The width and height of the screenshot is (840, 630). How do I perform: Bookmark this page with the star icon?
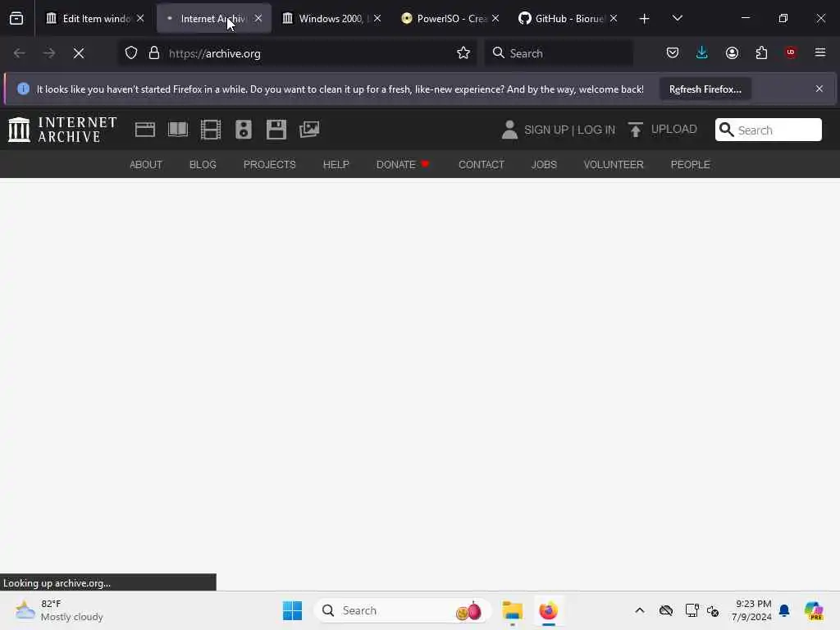pyautogui.click(x=463, y=52)
